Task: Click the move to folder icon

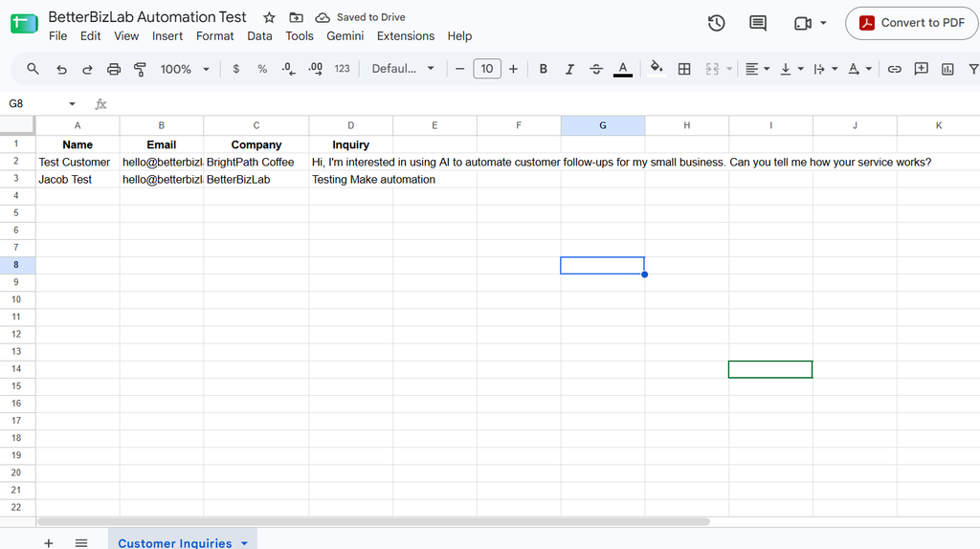Action: [x=297, y=17]
